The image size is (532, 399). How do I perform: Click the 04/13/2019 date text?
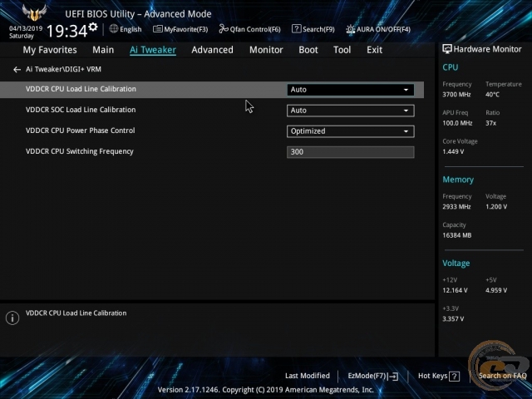[26, 28]
